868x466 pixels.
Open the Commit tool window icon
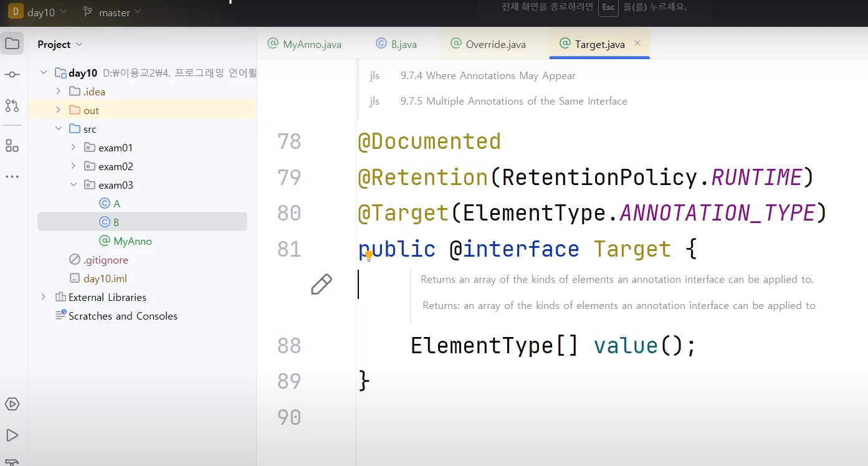[12, 75]
